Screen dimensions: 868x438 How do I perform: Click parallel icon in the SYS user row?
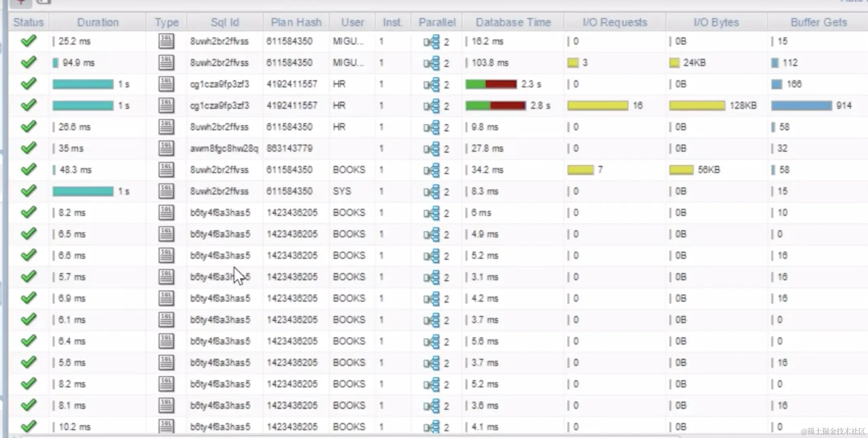pyautogui.click(x=432, y=192)
